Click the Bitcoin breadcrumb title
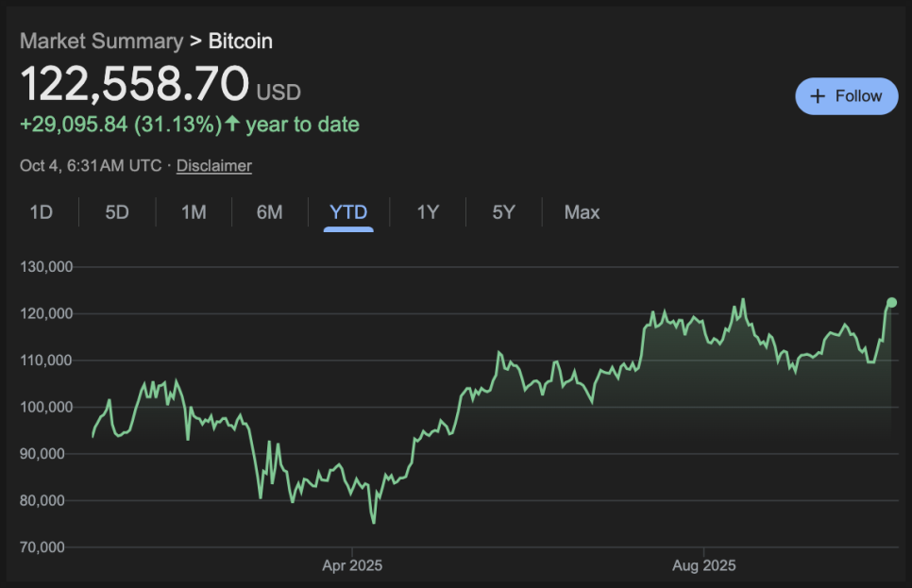The width and height of the screenshot is (912, 588). click(x=240, y=41)
